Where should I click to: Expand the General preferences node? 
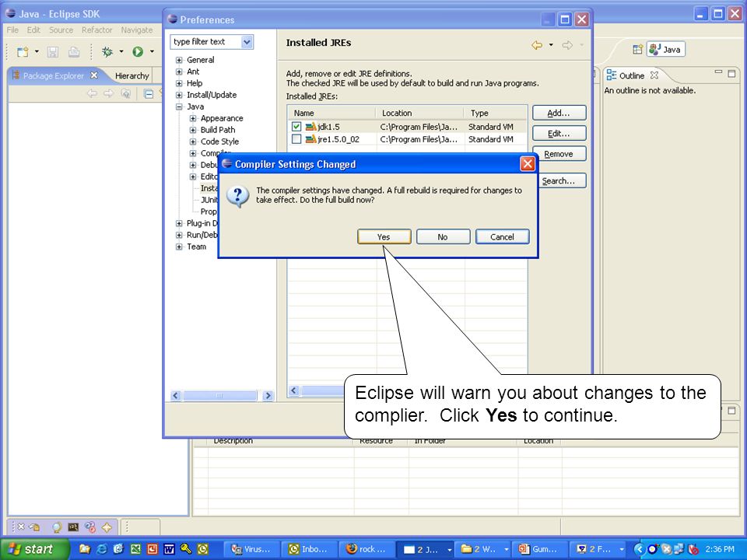(179, 60)
